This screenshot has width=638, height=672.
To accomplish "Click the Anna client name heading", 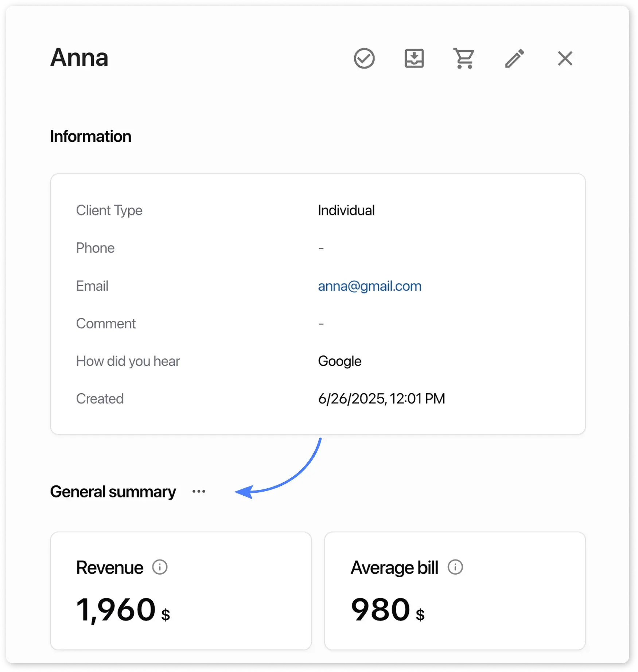I will tap(79, 58).
